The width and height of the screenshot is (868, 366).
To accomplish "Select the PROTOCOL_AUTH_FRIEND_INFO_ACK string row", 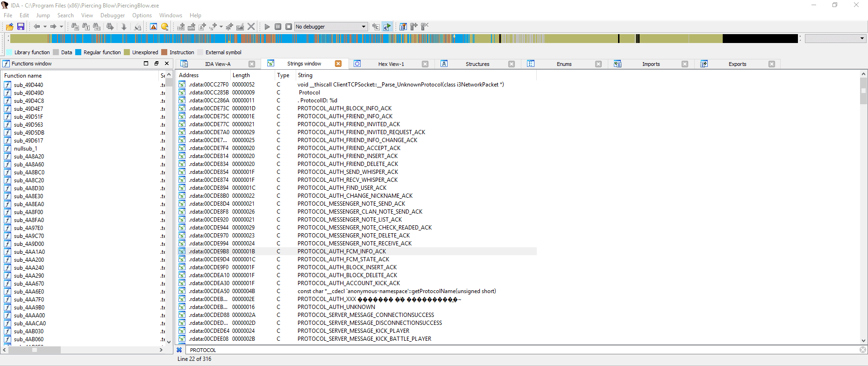I will [x=357, y=116].
